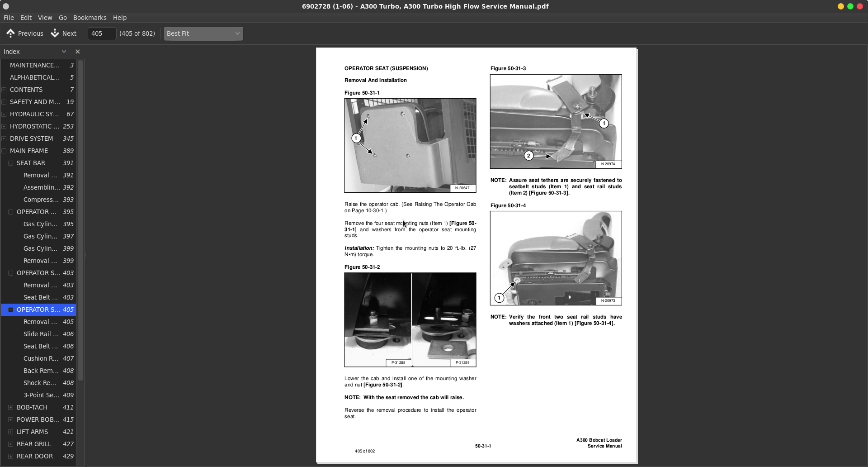Screen dimensions: 868x467
Task: Expand the CONTENTS index entry
Action: click(x=4, y=90)
